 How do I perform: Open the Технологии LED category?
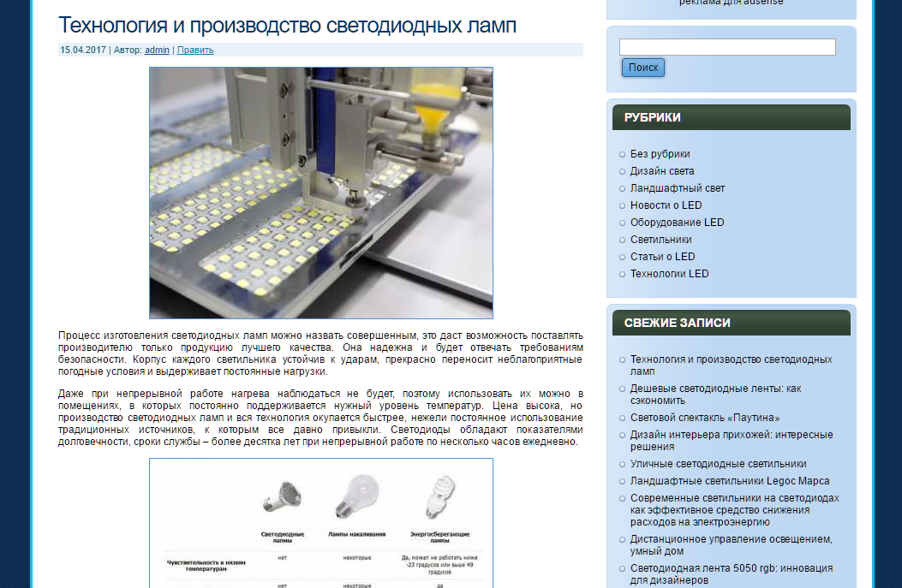pos(670,274)
